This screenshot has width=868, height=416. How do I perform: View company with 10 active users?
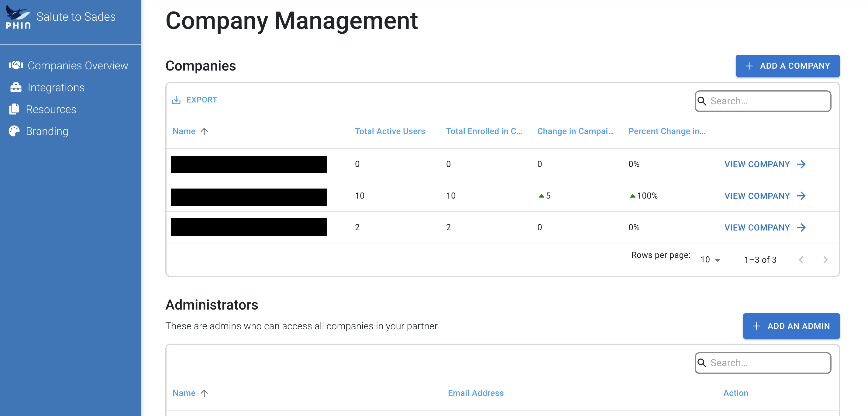pyautogui.click(x=765, y=196)
